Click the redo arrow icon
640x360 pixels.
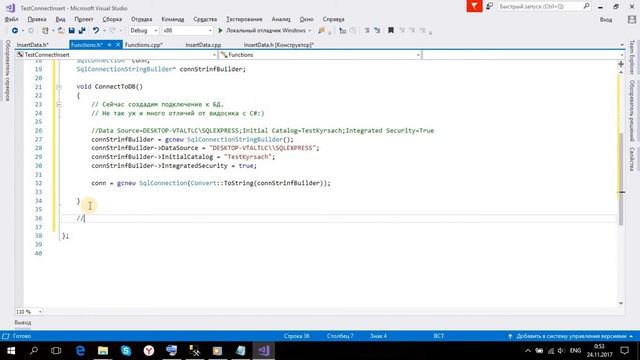point(112,31)
